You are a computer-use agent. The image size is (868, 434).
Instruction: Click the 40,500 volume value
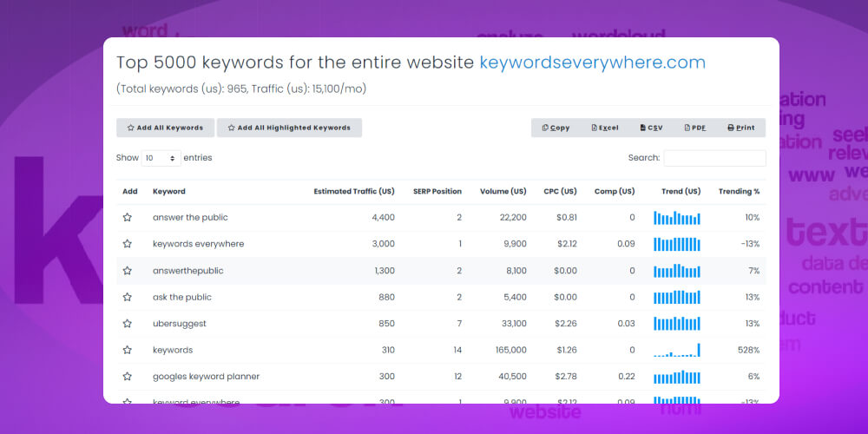point(513,377)
